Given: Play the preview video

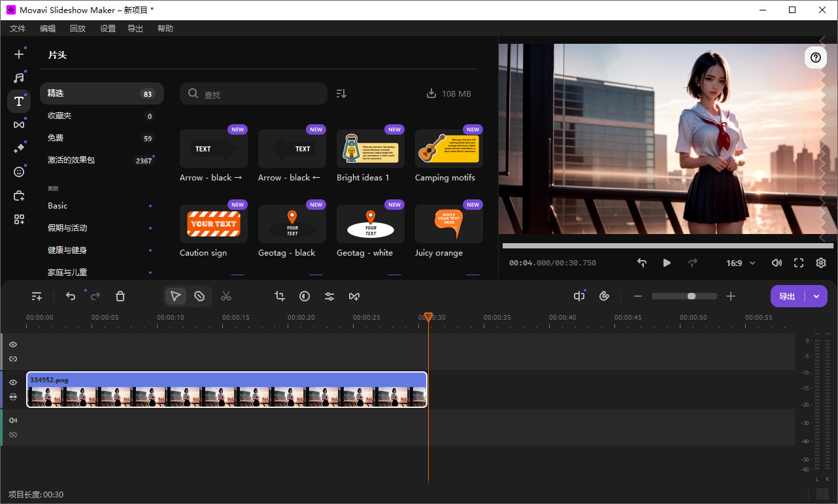Looking at the screenshot, I should (x=667, y=263).
